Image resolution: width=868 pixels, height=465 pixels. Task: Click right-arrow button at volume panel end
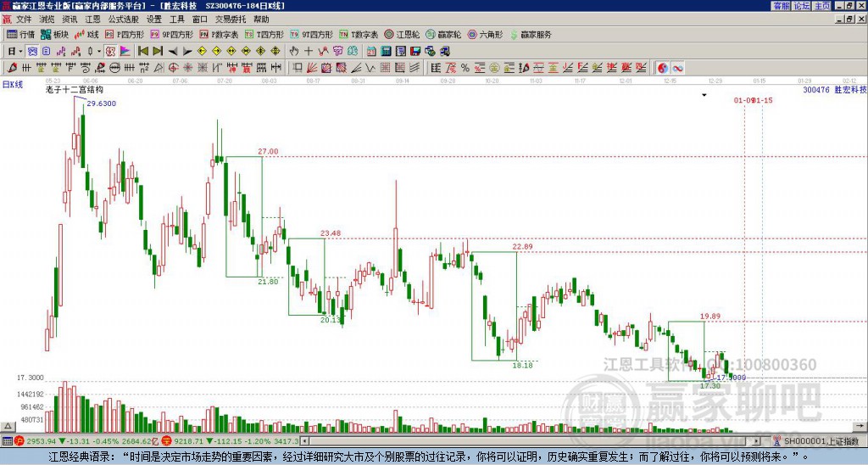861,426
